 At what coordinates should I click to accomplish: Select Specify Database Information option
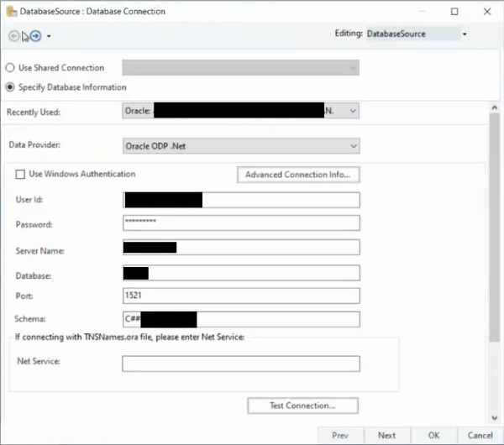pyautogui.click(x=11, y=87)
